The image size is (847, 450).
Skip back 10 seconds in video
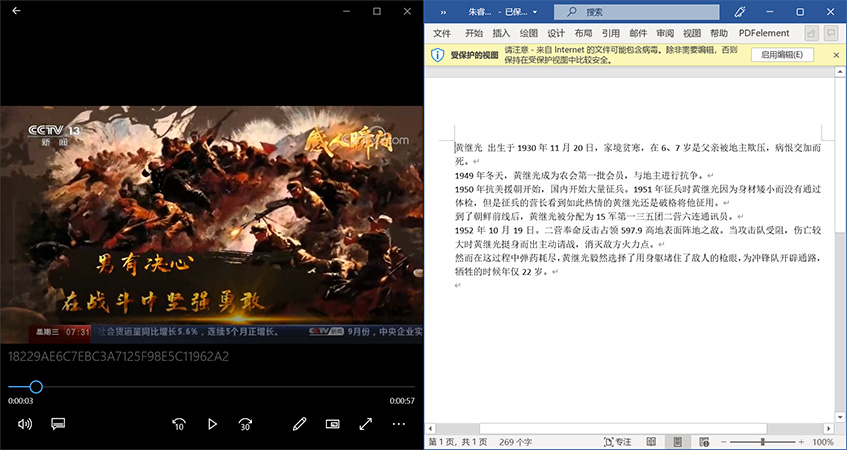(179, 424)
